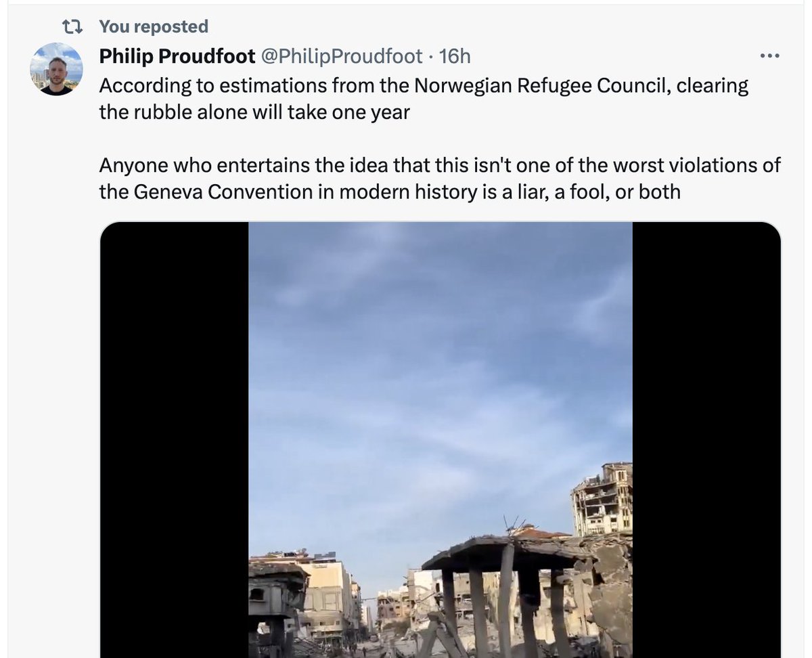Click the right black letterbox bar of the video

tap(706, 440)
